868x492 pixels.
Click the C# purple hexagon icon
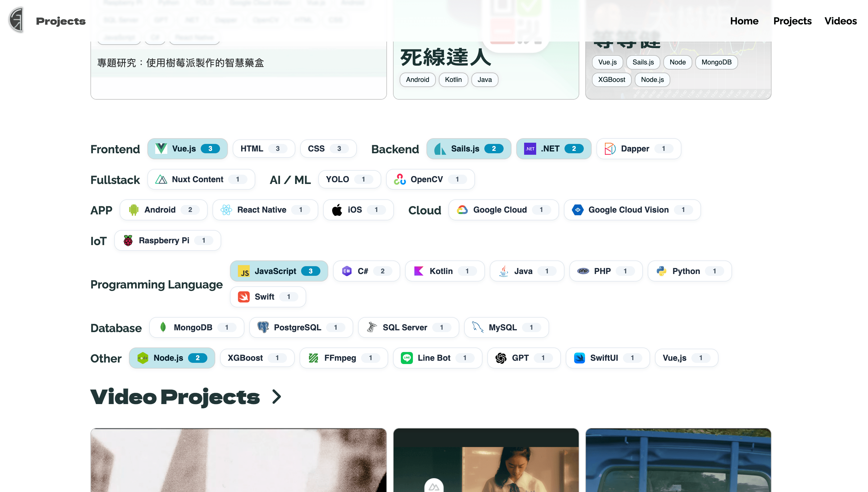[x=347, y=271]
